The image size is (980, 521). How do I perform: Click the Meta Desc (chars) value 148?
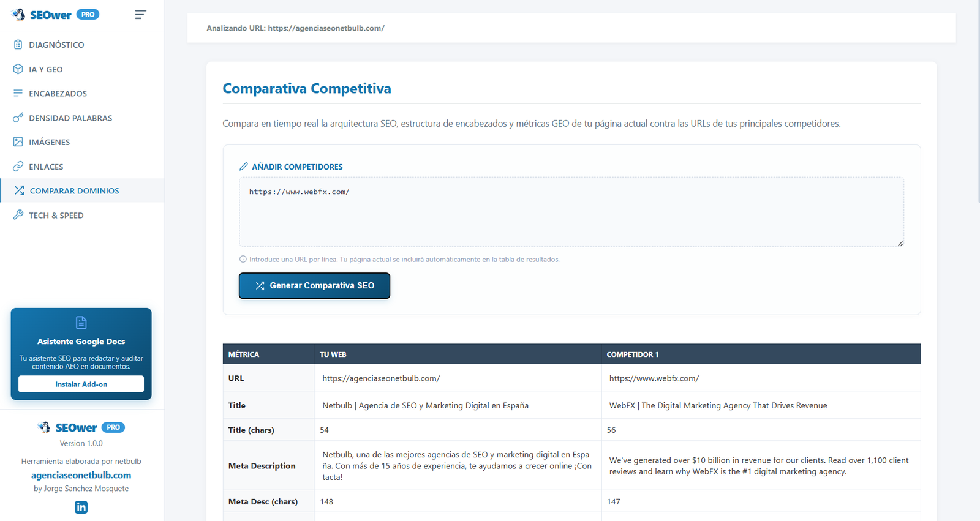coord(326,501)
